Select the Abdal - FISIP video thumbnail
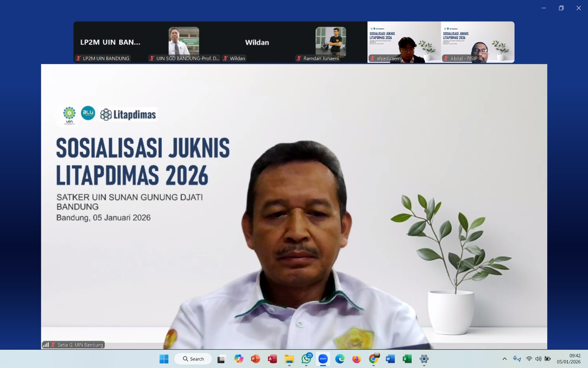 pos(478,42)
